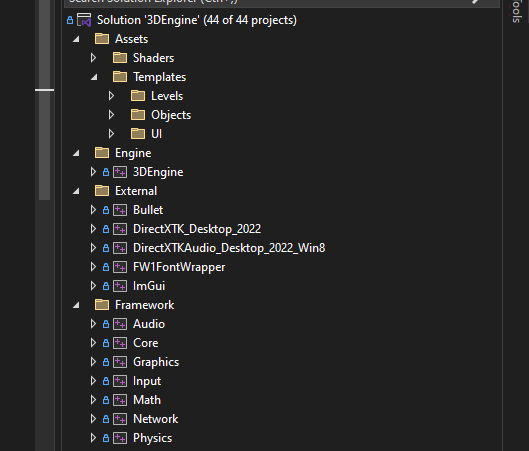
Task: Select the Engine tree item
Action: [x=133, y=153]
